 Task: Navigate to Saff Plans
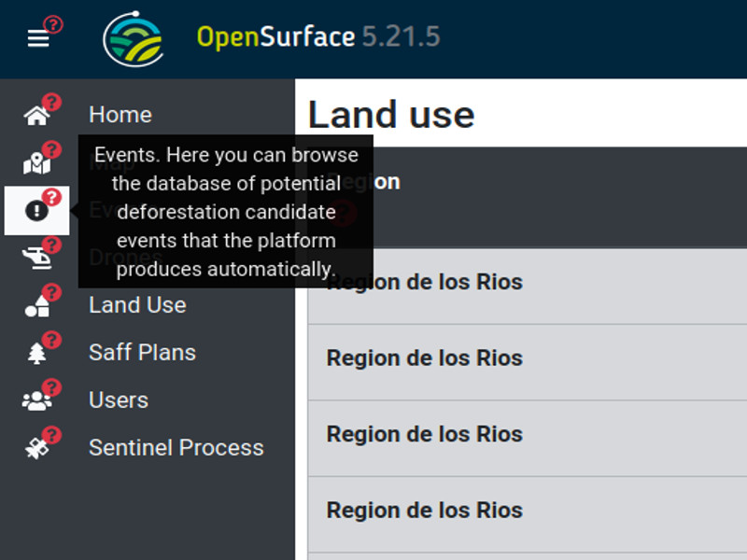coord(143,353)
